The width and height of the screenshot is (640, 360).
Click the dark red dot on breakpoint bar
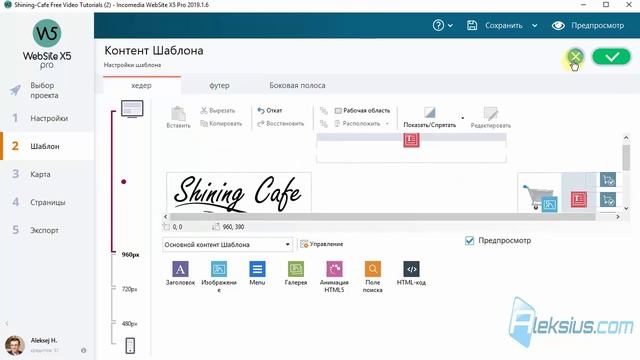tap(124, 182)
